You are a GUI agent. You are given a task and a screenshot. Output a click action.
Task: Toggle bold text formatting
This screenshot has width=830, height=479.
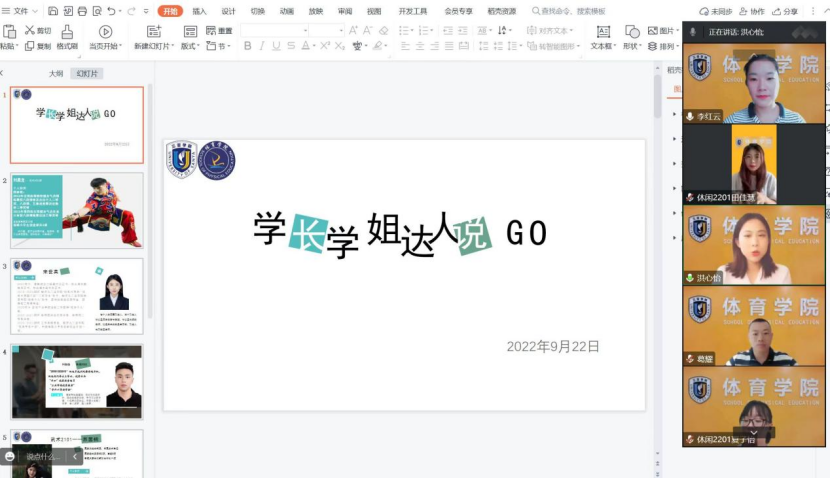point(247,46)
